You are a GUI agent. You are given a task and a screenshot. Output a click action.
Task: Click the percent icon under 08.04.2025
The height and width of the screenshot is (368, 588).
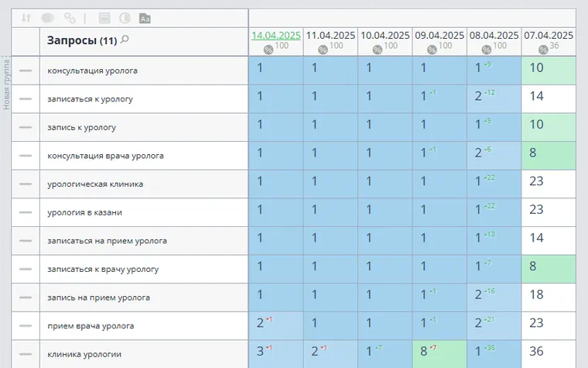[487, 49]
